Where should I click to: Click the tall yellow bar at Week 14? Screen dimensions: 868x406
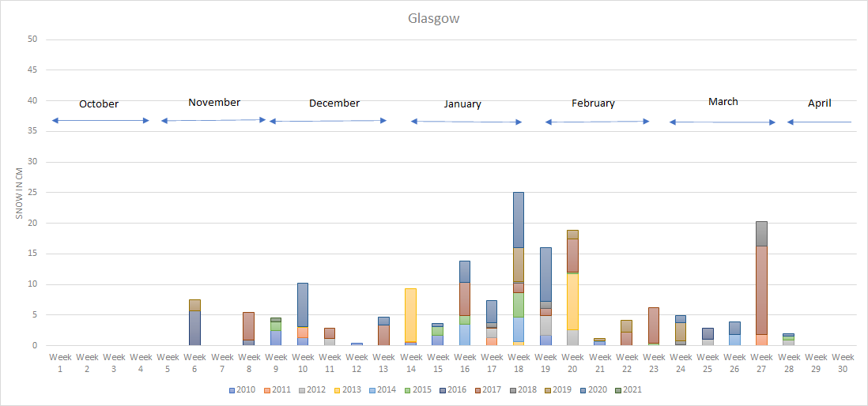click(x=410, y=314)
